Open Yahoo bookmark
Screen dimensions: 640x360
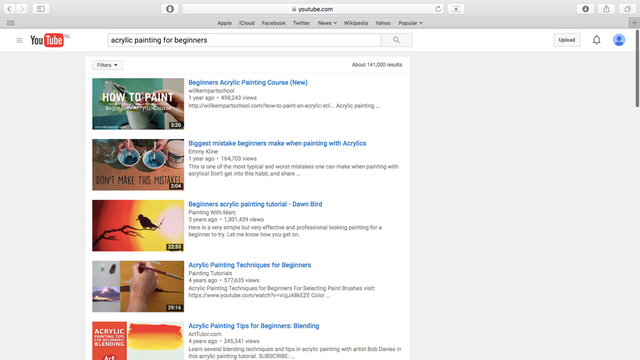382,23
